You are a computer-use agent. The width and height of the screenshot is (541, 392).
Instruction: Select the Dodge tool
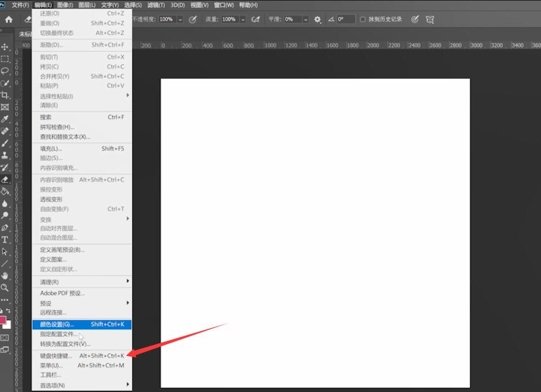pyautogui.click(x=5, y=216)
